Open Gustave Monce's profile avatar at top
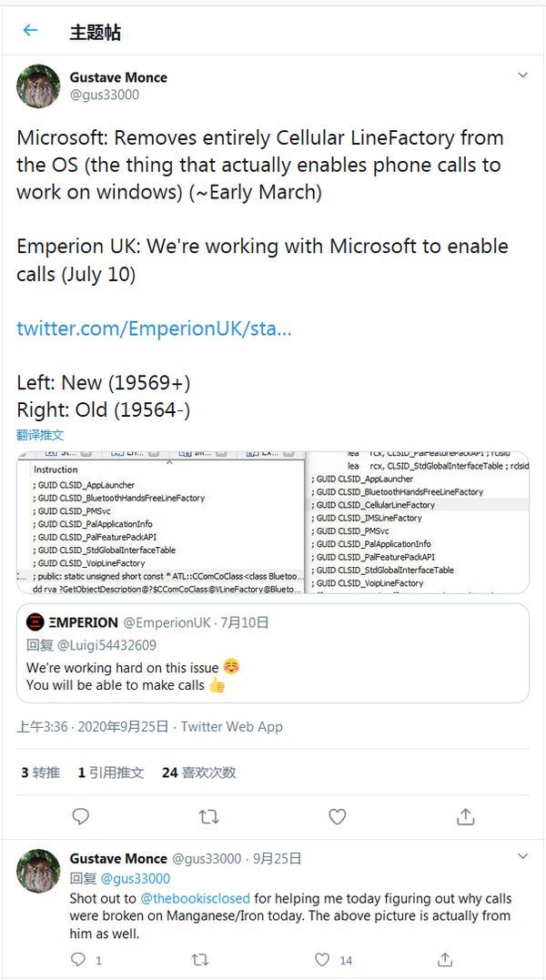 [x=38, y=86]
